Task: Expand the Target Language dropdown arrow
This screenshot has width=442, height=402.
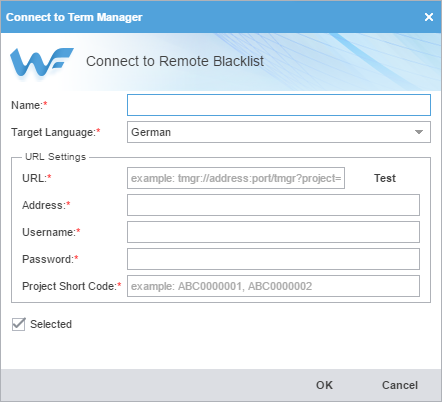Action: [419, 132]
